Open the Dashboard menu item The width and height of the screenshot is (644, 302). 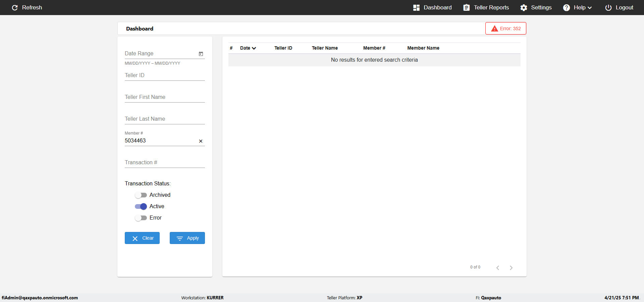coord(432,7)
